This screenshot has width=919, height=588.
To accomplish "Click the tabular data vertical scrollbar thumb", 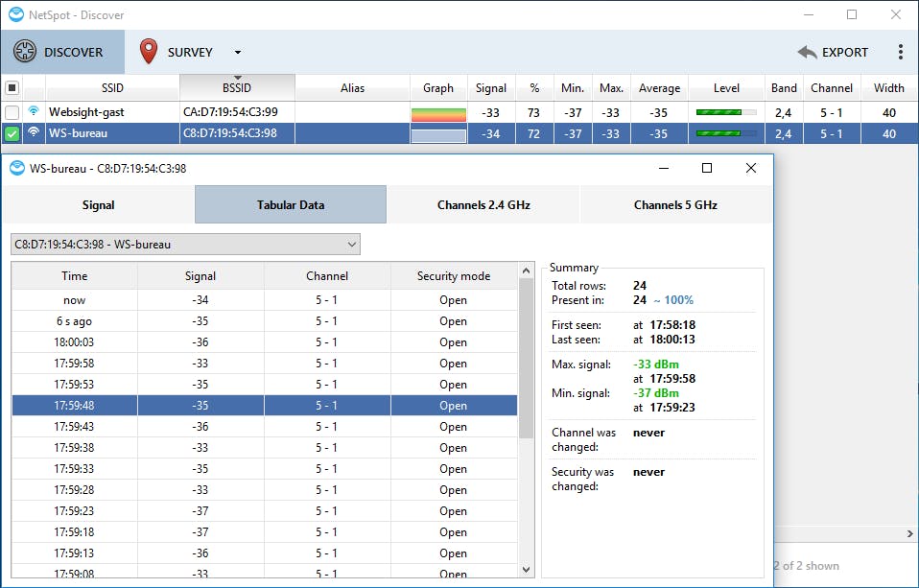I will pos(526,358).
